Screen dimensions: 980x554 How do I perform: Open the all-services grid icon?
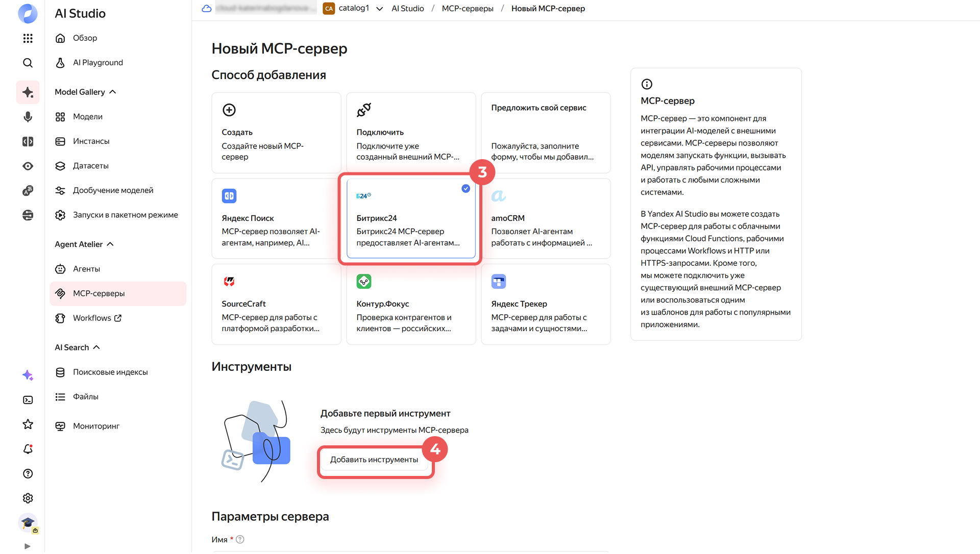coord(28,38)
